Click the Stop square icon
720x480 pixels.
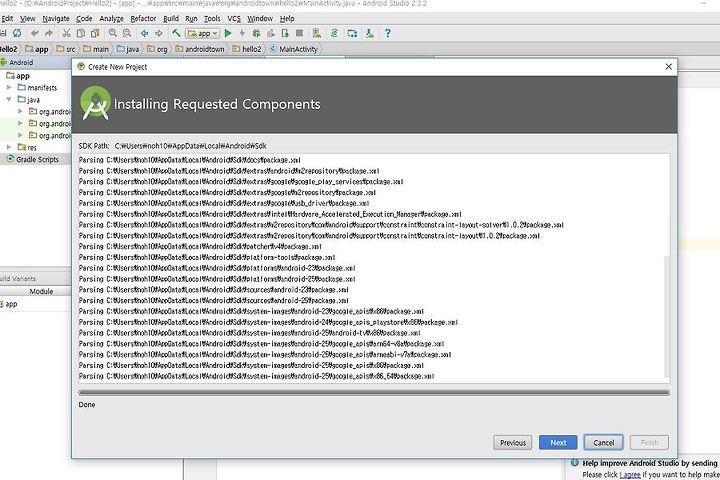click(x=299, y=33)
